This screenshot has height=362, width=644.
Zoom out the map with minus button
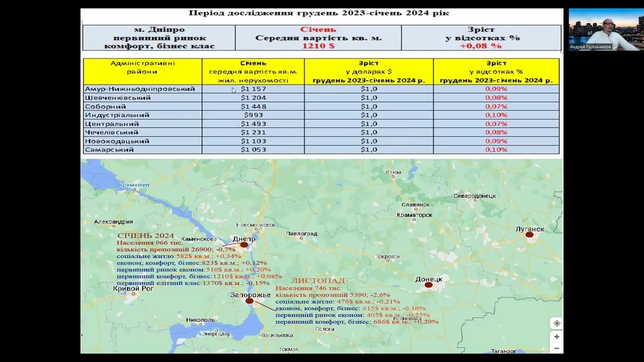(556, 348)
